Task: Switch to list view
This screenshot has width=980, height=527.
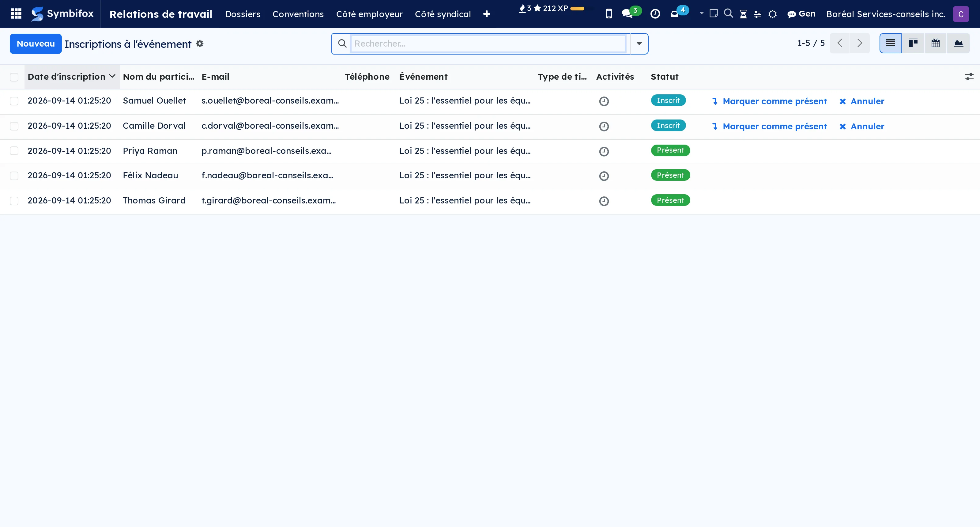Action: pyautogui.click(x=890, y=44)
